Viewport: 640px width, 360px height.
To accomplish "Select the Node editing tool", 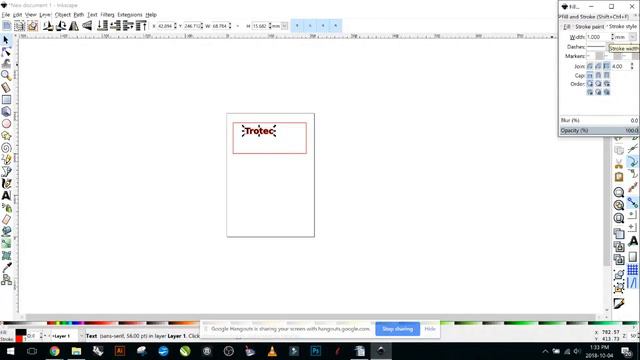I will coord(6,52).
